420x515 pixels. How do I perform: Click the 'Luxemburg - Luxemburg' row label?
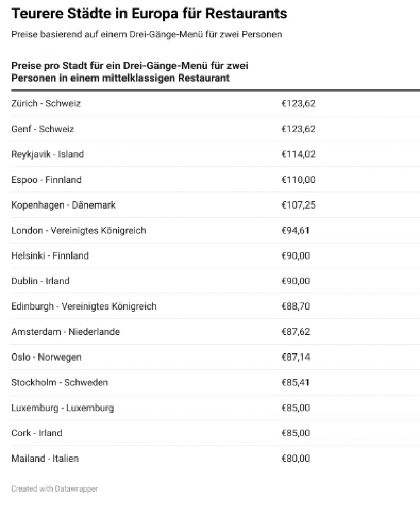pyautogui.click(x=63, y=408)
